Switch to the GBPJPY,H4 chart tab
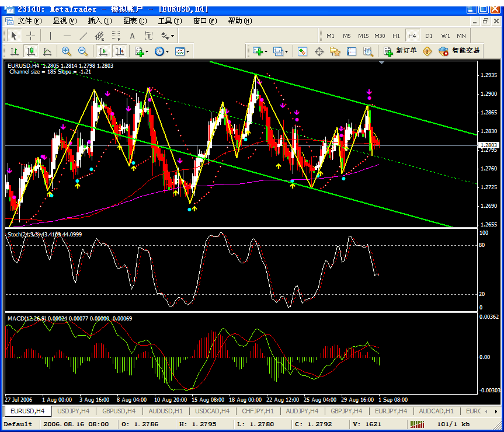 (x=346, y=411)
